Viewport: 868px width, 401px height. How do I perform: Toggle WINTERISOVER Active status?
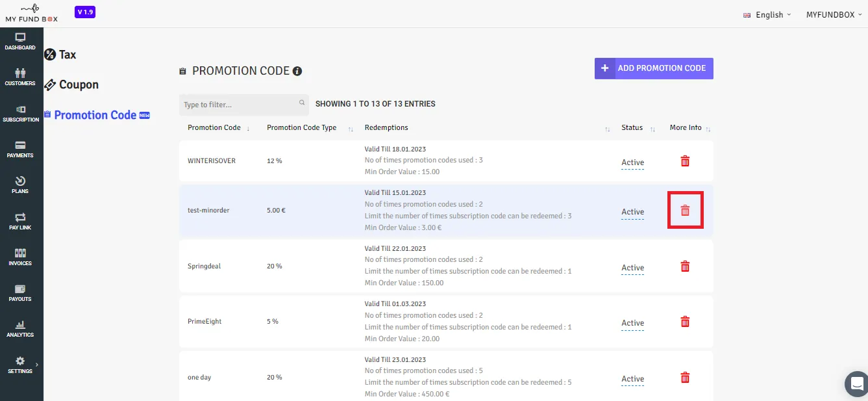632,162
